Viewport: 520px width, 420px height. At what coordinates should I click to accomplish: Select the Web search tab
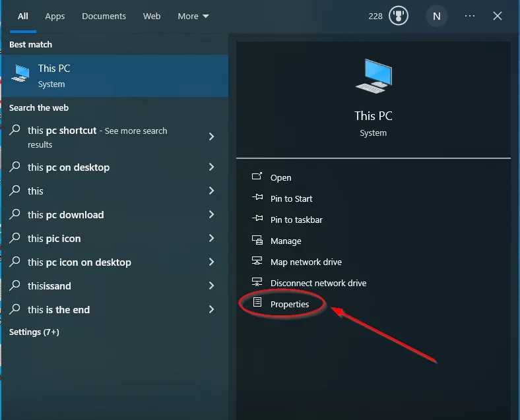pos(152,16)
